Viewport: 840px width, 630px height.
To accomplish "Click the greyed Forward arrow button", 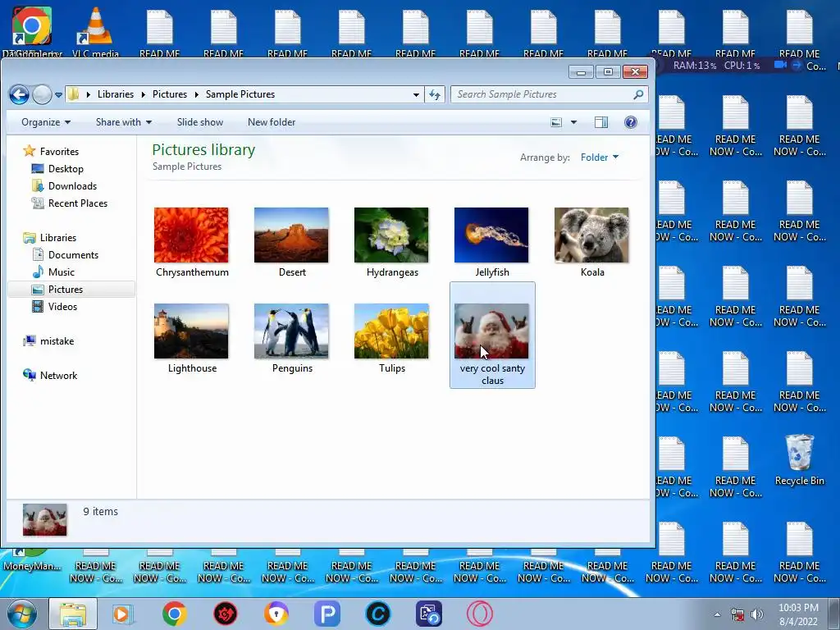I will click(x=42, y=95).
